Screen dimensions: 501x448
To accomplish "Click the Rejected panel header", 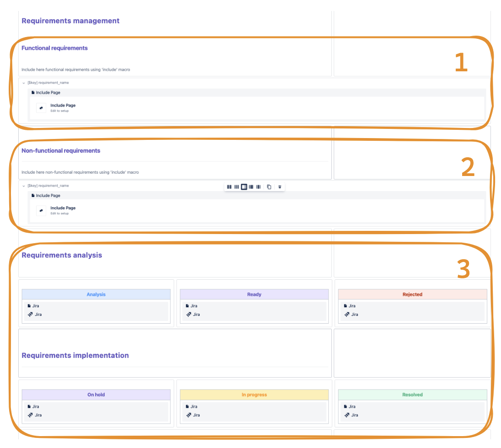I will click(x=412, y=294).
